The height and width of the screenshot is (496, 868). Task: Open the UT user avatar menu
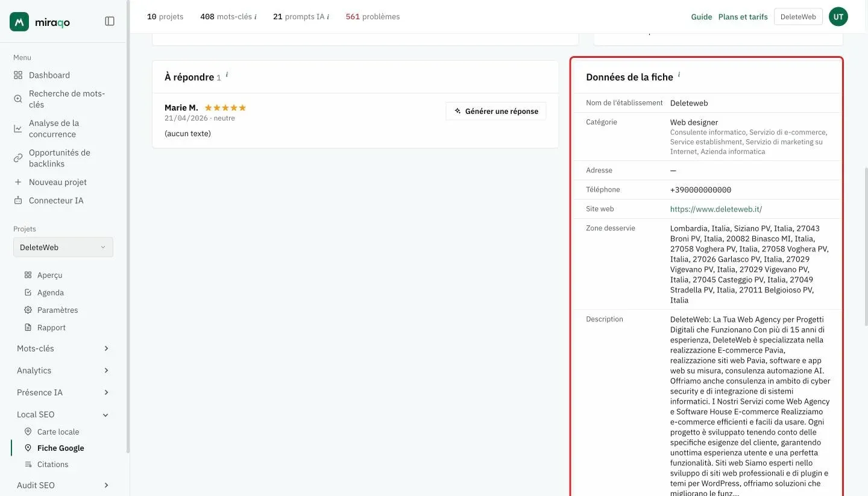coord(838,17)
